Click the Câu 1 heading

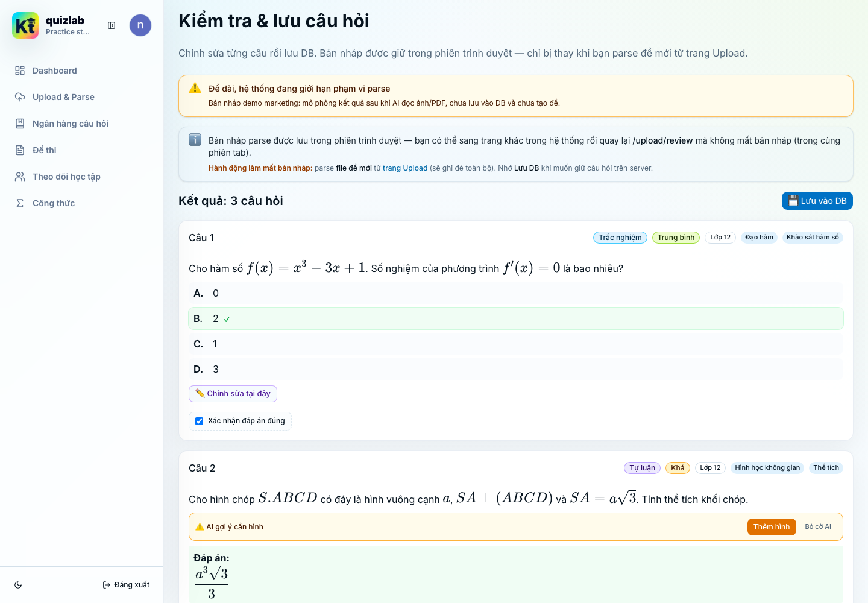201,238
